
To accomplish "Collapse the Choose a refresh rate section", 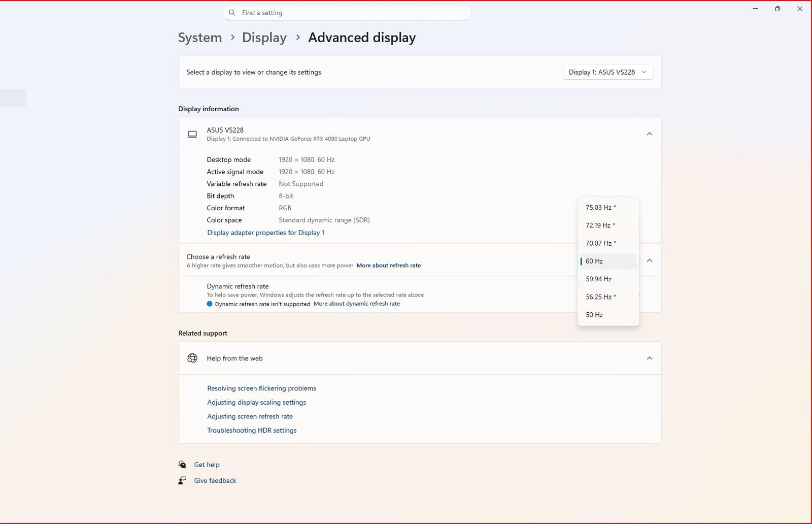I will click(649, 261).
